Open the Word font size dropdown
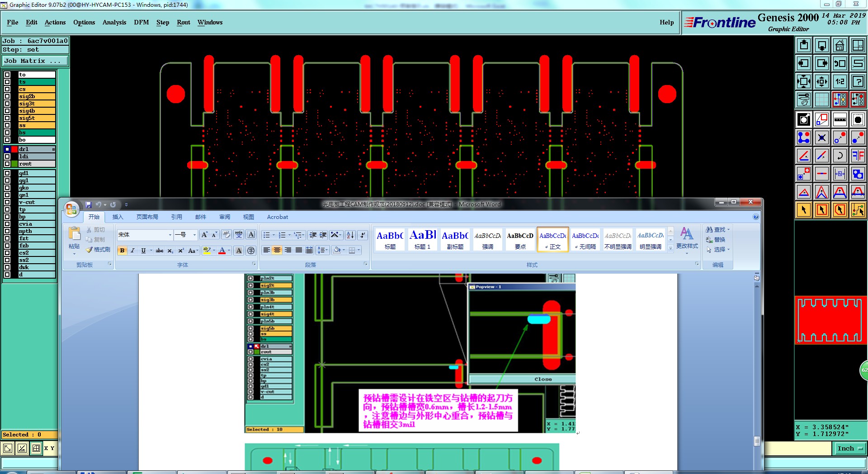 (x=194, y=235)
